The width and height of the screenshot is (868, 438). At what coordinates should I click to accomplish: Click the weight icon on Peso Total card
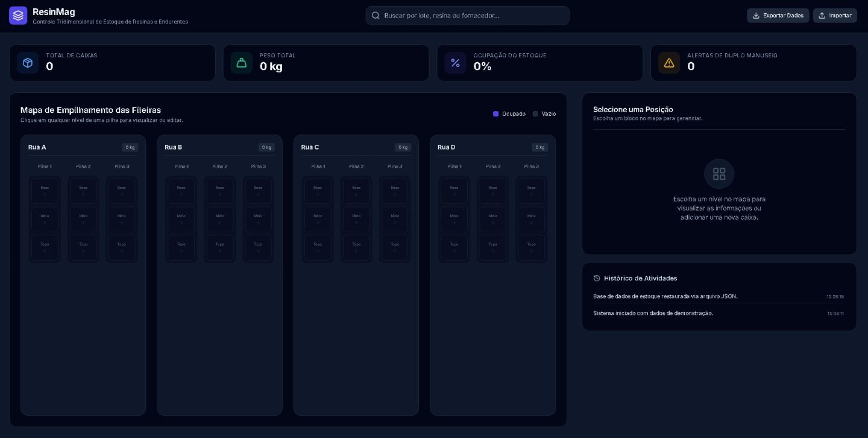pyautogui.click(x=242, y=63)
